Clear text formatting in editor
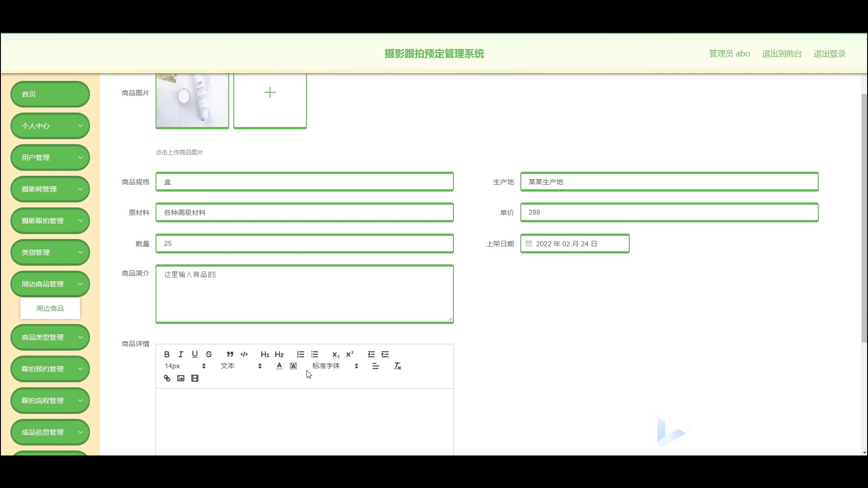868x488 pixels. pyautogui.click(x=397, y=366)
